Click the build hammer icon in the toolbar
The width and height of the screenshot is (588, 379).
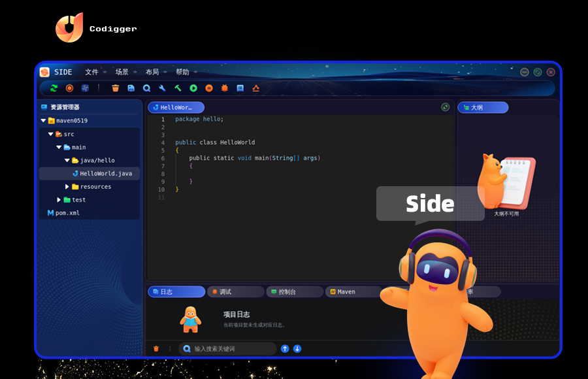[178, 88]
